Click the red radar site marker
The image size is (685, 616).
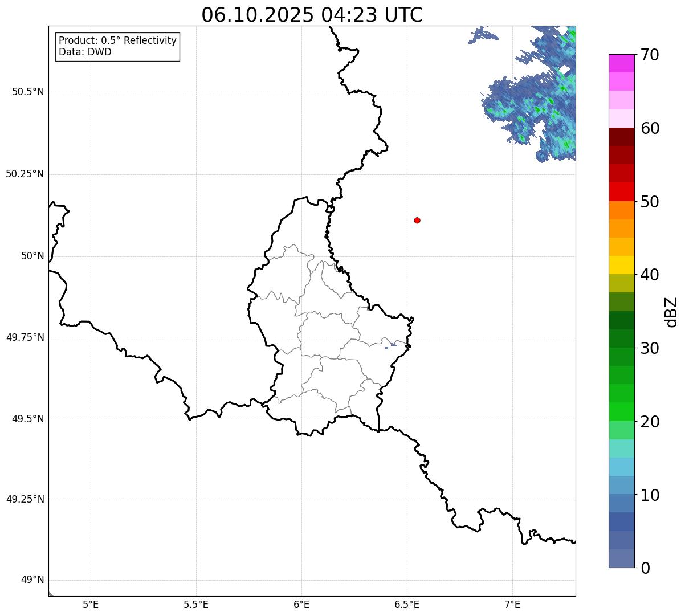pos(417,220)
